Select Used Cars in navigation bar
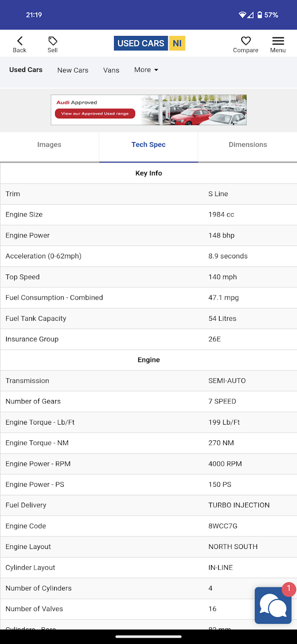 point(26,70)
